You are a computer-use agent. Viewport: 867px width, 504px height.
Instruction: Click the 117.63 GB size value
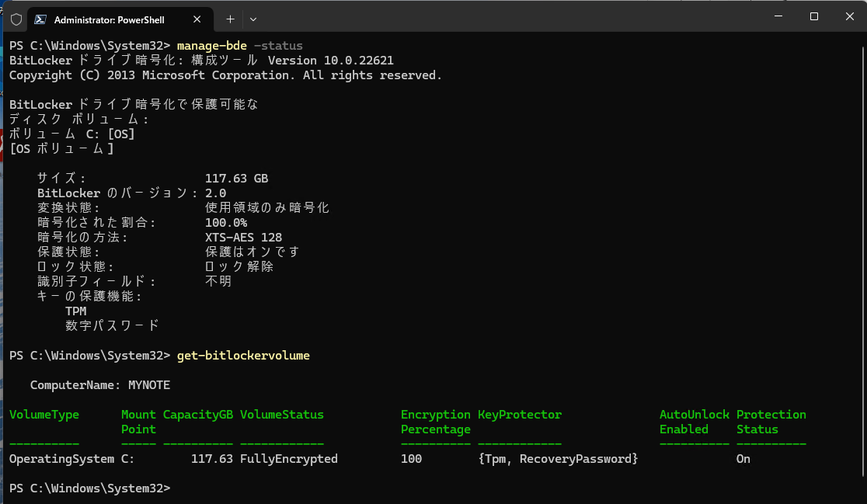pos(236,178)
